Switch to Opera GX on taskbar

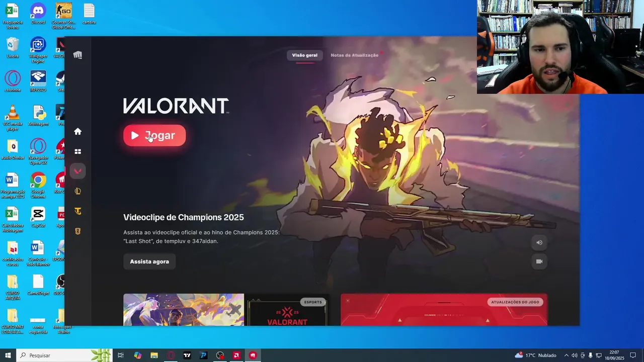coord(171,355)
